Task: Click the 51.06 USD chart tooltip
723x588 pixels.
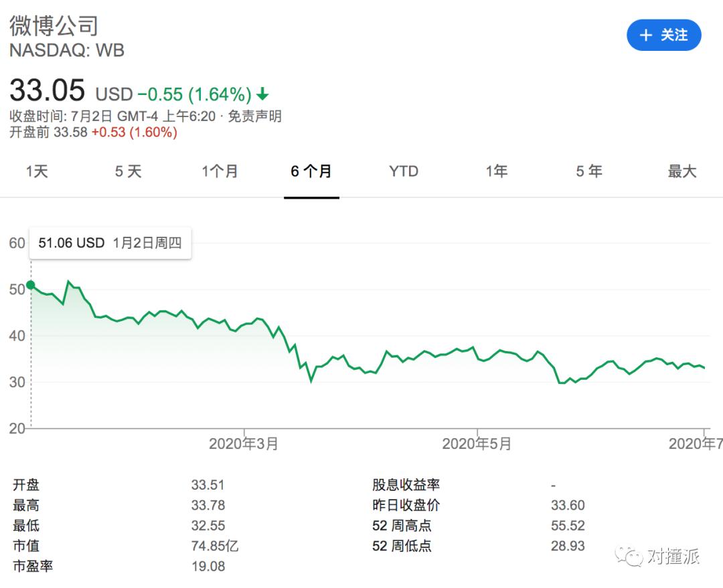Action: (110, 242)
